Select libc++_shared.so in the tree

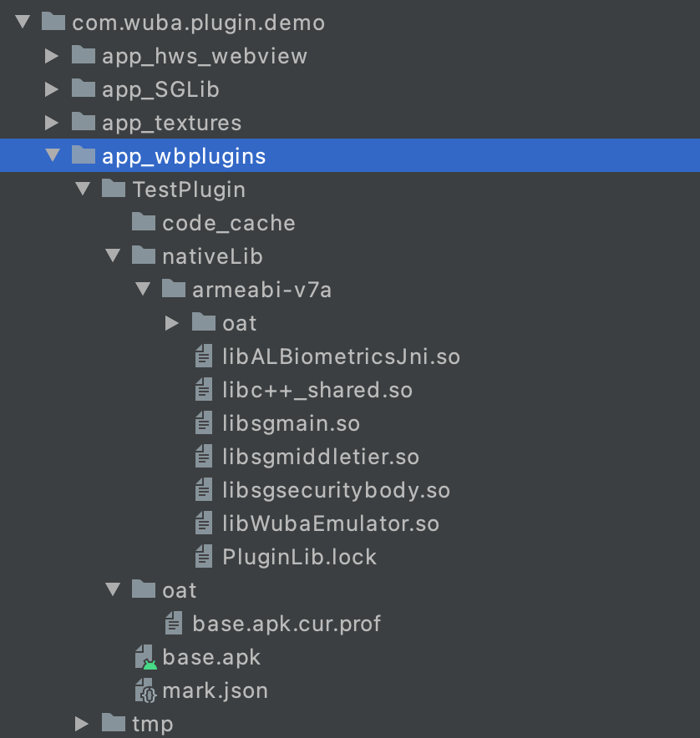pos(317,390)
